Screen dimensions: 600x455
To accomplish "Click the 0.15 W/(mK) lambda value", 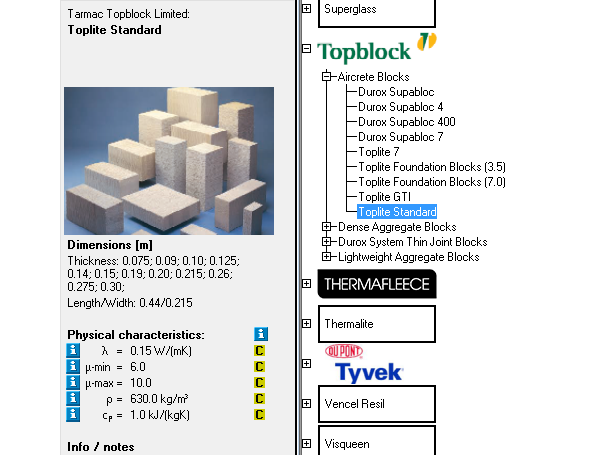I will [161, 351].
